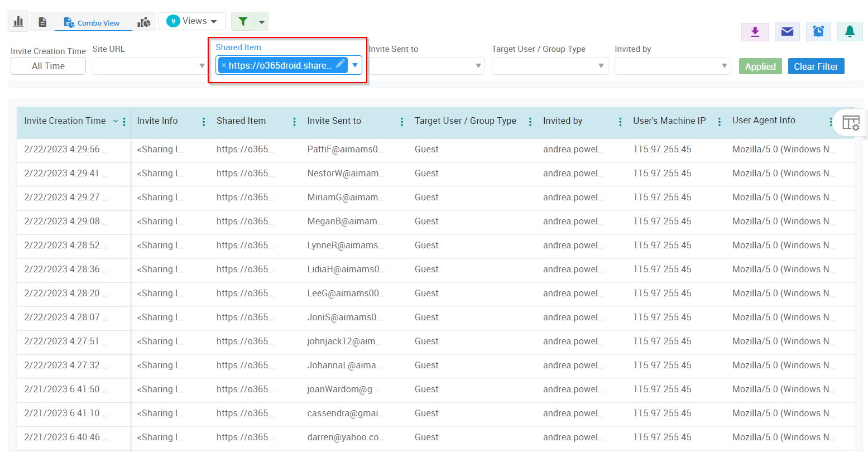The height and width of the screenshot is (452, 868).
Task: Open the bar chart view icon
Action: (x=18, y=22)
